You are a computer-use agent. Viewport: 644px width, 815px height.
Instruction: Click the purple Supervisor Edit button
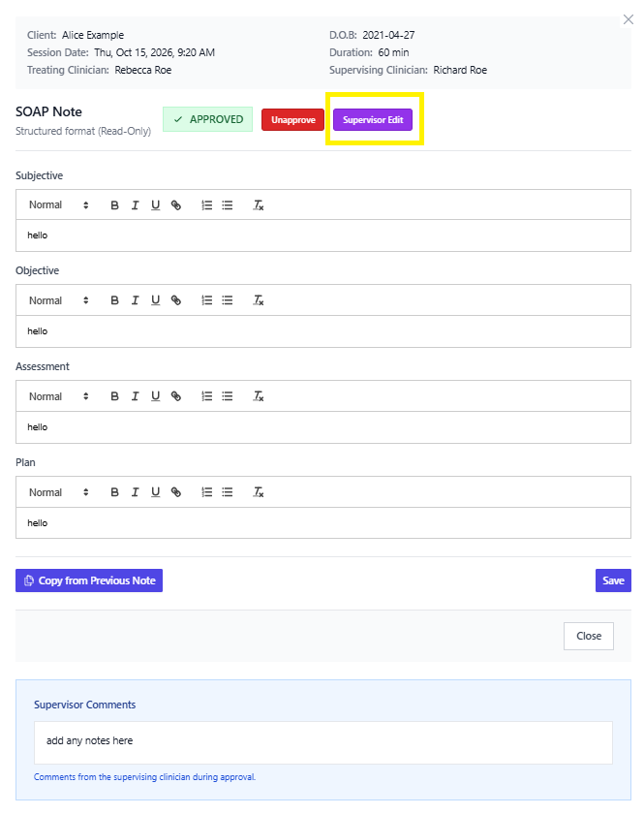373,119
